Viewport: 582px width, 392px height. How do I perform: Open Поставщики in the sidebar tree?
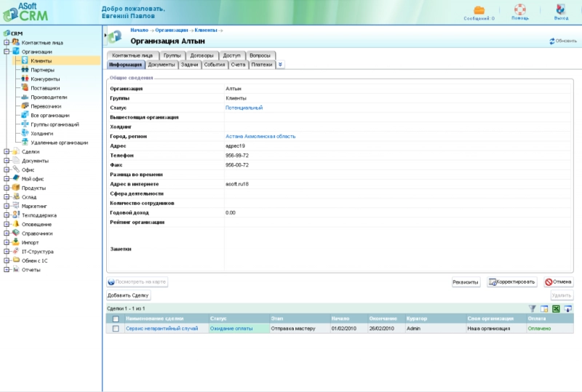45,88
